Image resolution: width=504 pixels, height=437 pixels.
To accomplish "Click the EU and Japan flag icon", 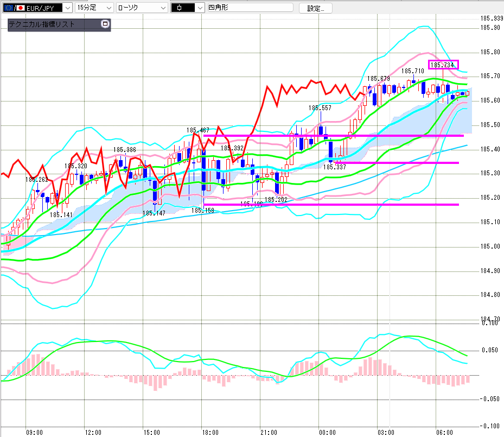I will point(14,8).
